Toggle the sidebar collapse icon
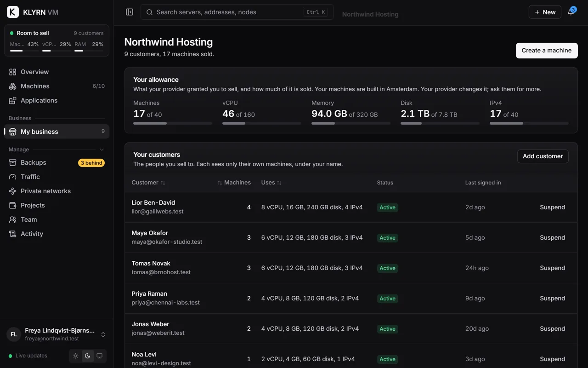588x368 pixels. 130,12
